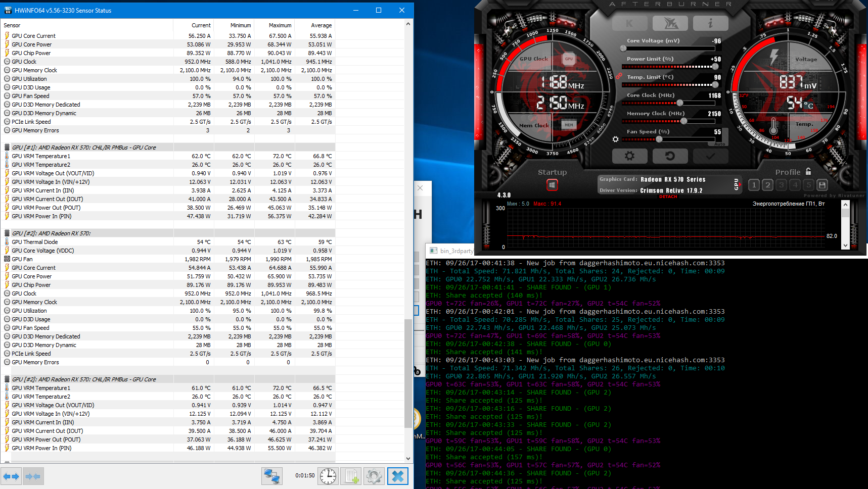
Task: Toggle fan speed Auto mode
Action: [720, 144]
